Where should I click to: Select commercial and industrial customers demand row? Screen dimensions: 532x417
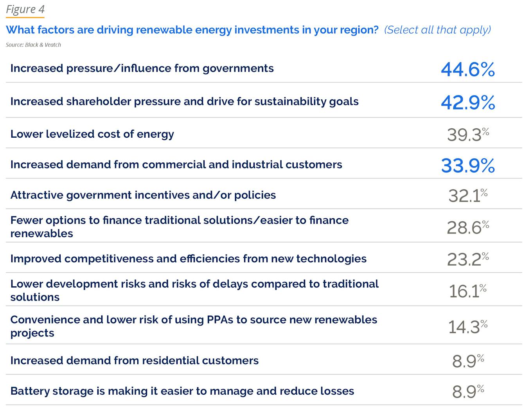click(176, 165)
